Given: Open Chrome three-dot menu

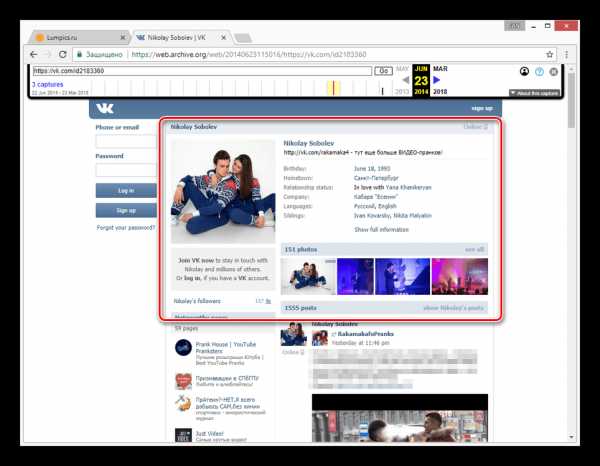Looking at the screenshot, I should click(x=567, y=54).
